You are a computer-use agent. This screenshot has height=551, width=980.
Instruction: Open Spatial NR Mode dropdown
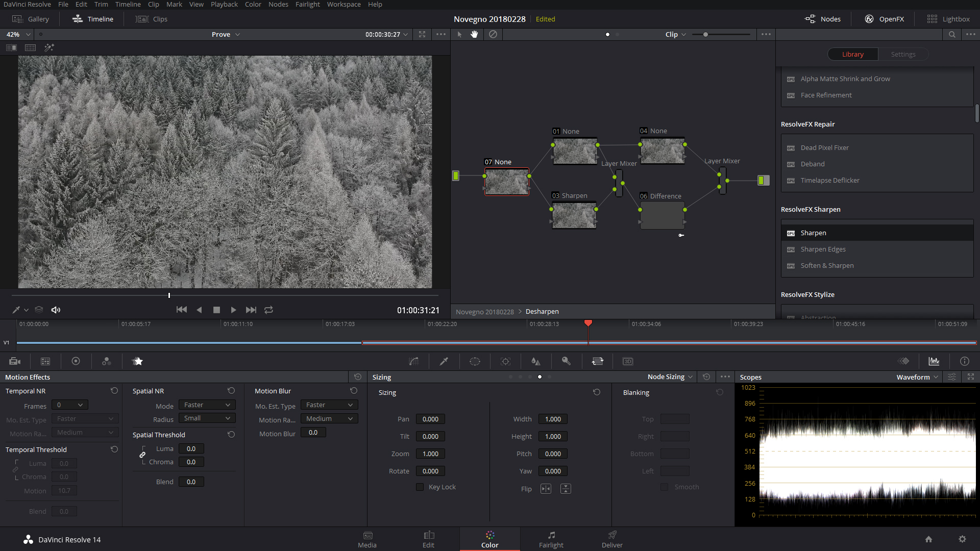click(x=207, y=405)
